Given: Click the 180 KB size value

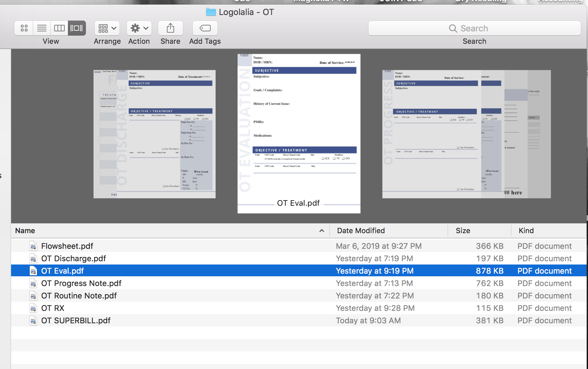Looking at the screenshot, I should [489, 296].
